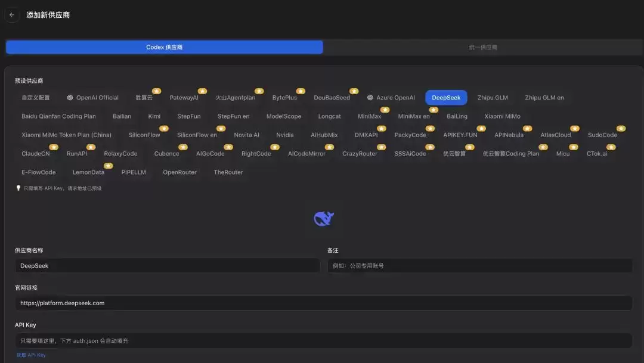Choose the PatewayAI preset

(x=184, y=98)
